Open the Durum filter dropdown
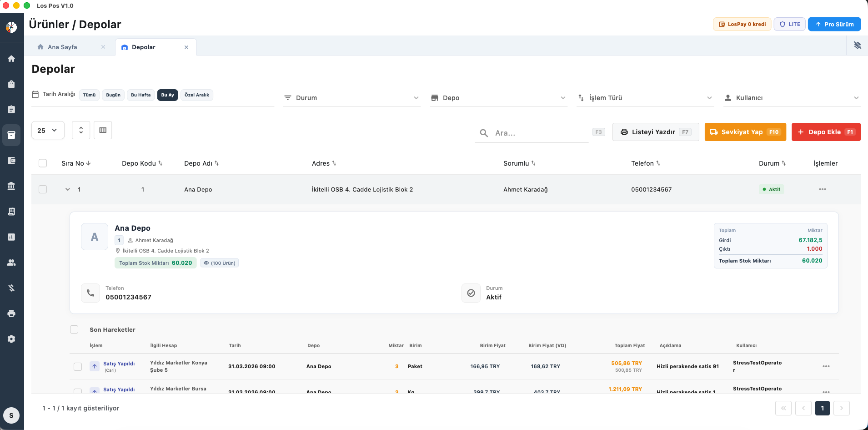 pos(351,98)
